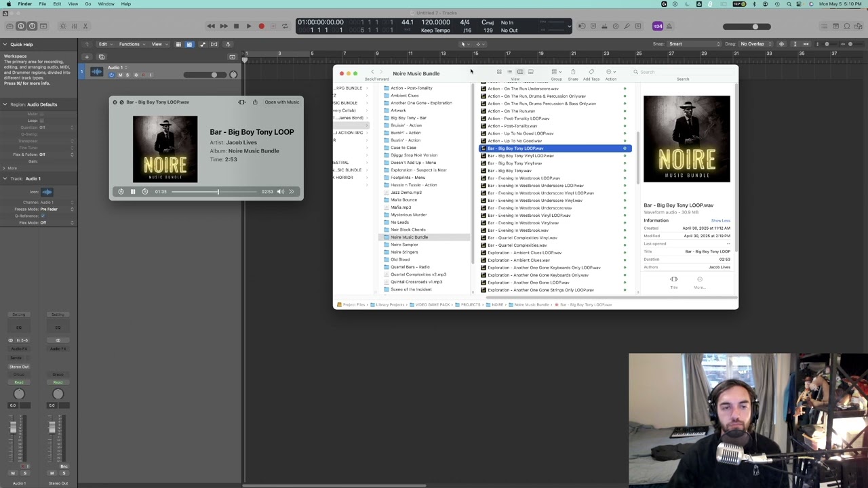
Task: Toggle the Audio 1 track power button
Action: coord(112,75)
